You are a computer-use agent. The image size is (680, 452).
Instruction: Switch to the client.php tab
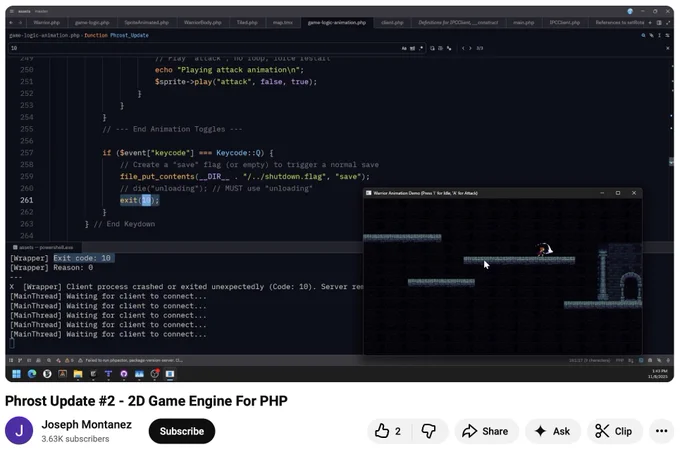(392, 23)
